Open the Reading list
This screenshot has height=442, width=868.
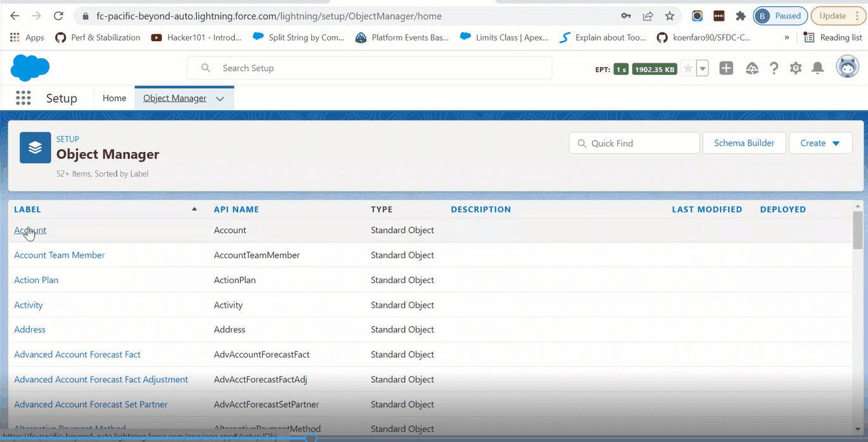point(833,37)
